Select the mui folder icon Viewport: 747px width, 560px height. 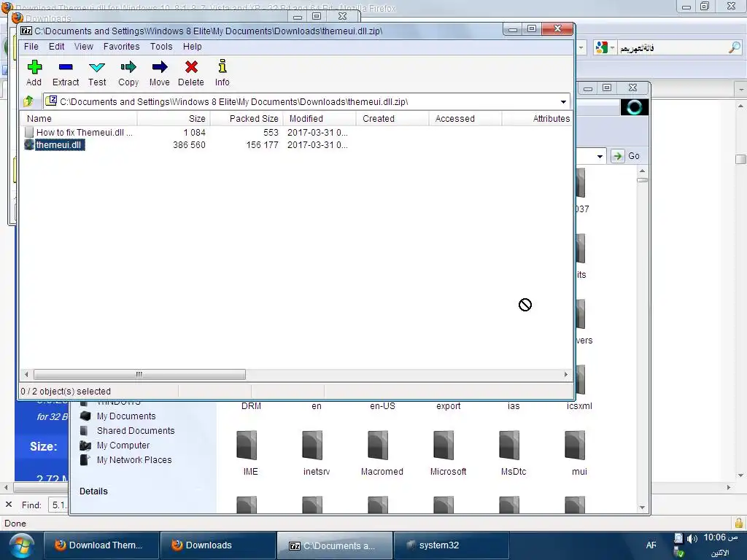click(x=576, y=446)
